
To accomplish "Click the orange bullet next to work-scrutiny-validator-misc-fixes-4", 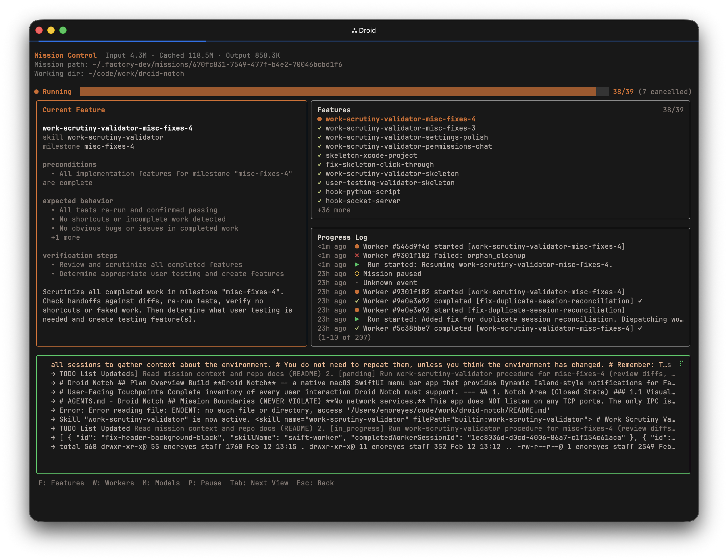I will [x=320, y=119].
